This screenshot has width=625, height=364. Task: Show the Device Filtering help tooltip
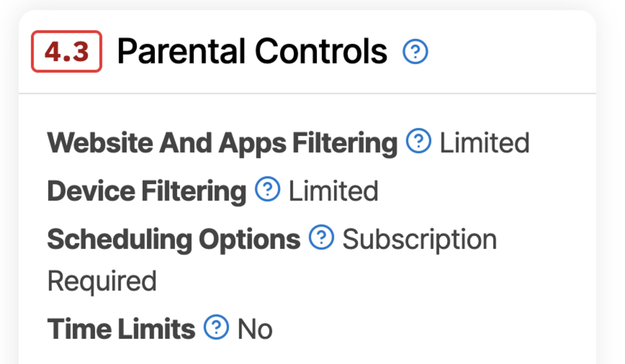pyautogui.click(x=267, y=189)
